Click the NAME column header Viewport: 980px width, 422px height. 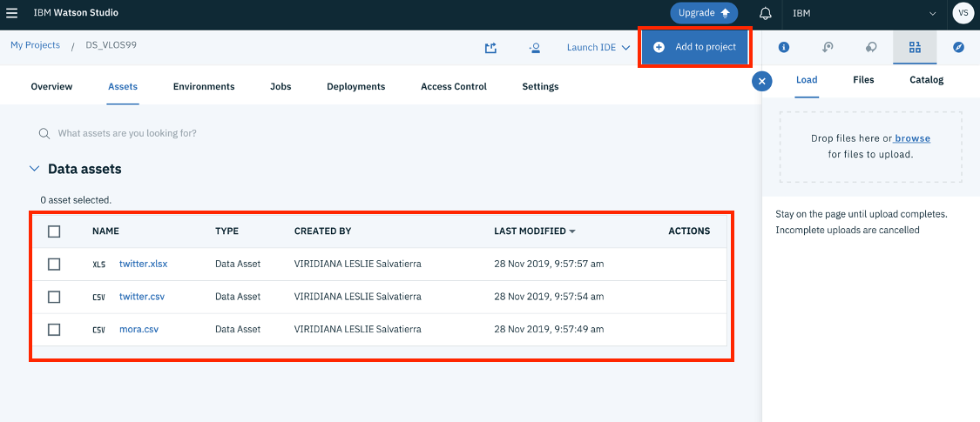(x=105, y=231)
